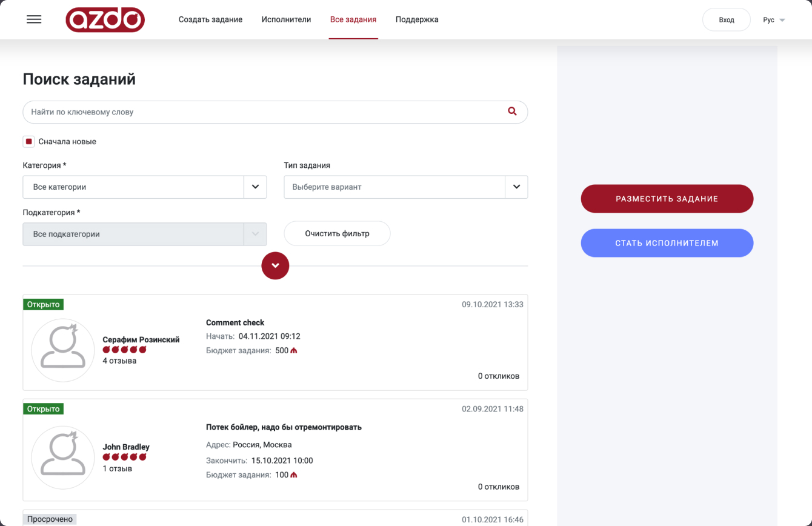Image resolution: width=812 pixels, height=526 pixels.
Task: Click the date 09.10.2021 13:33
Action: pyautogui.click(x=493, y=304)
